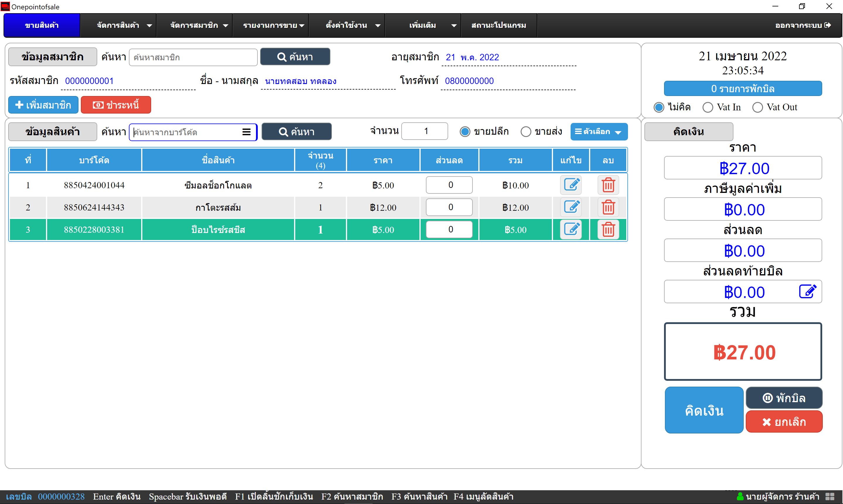Delete the ซีมอลช็อกโกแลต row with trash icon

[x=608, y=185]
